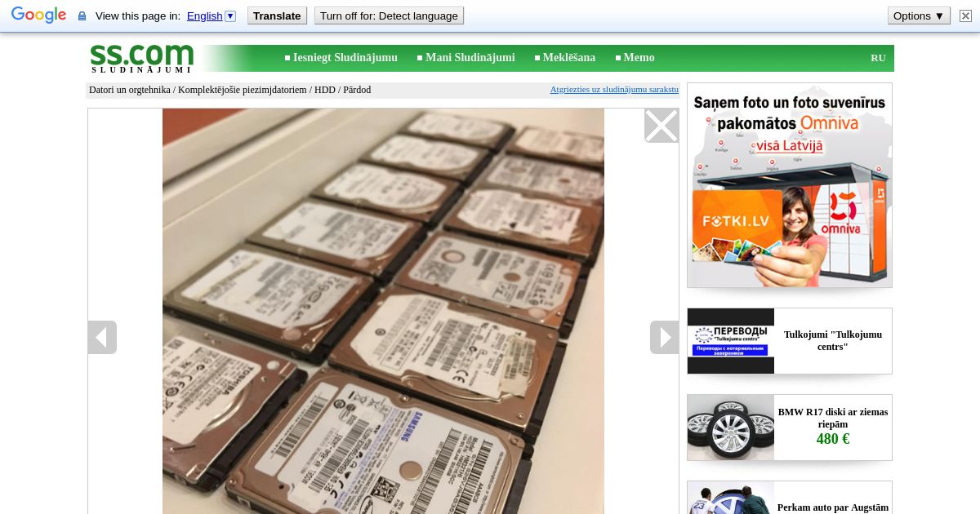Click Komplektējošie piezimjdatoriem breadcrumb
The width and height of the screenshot is (980, 514).
pos(243,90)
